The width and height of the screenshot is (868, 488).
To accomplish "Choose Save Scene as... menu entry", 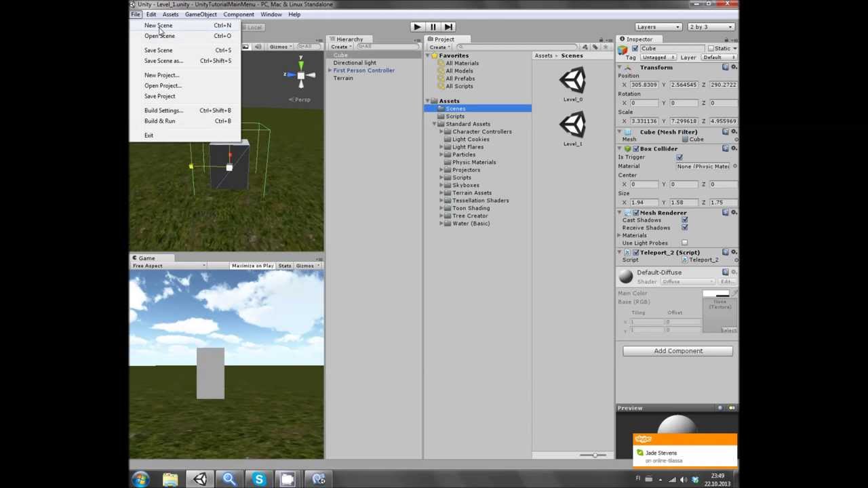I will pyautogui.click(x=163, y=61).
